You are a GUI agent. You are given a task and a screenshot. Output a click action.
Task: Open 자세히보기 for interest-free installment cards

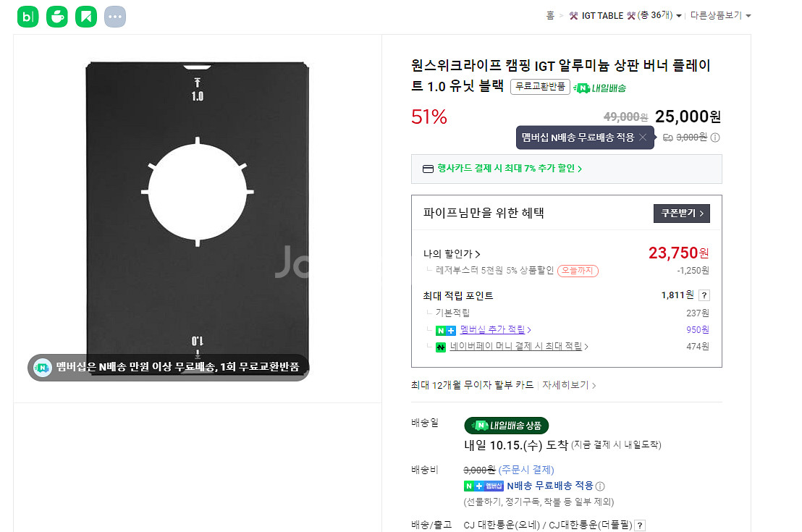coord(569,385)
